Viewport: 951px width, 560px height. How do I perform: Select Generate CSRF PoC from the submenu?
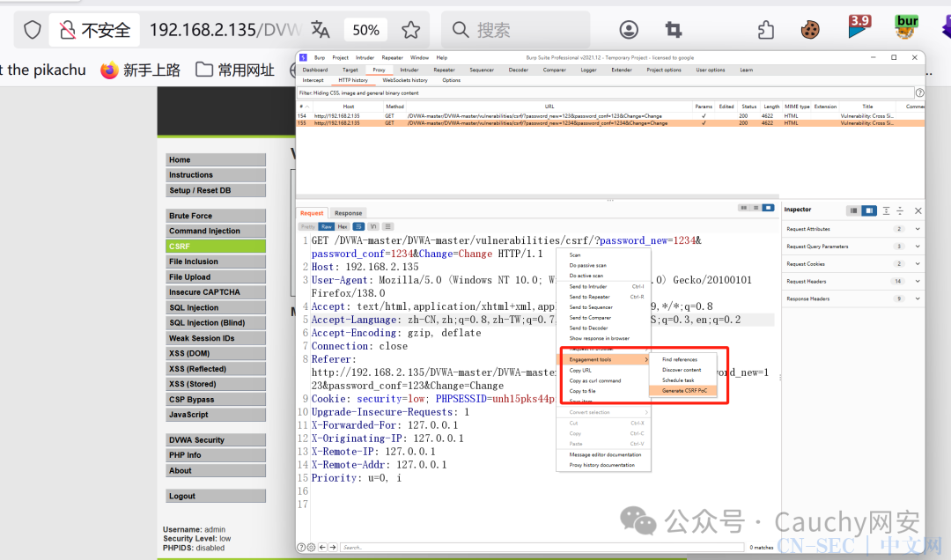pos(683,391)
